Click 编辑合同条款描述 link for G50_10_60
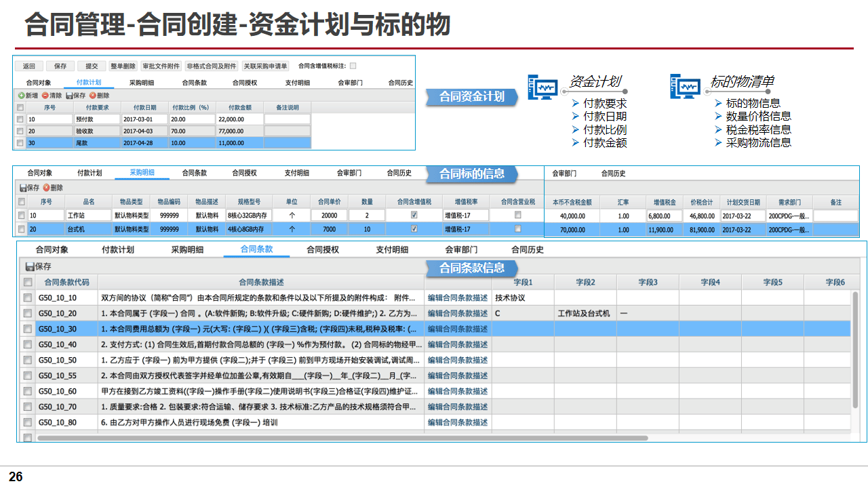The image size is (868, 488). pos(458,391)
